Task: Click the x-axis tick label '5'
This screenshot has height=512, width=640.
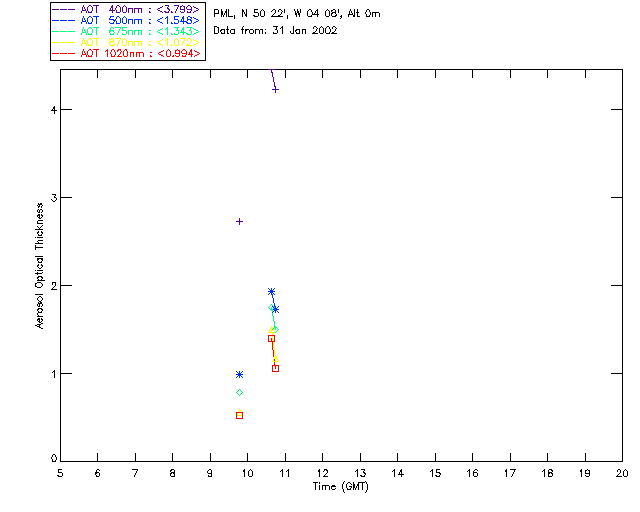Action: click(60, 473)
